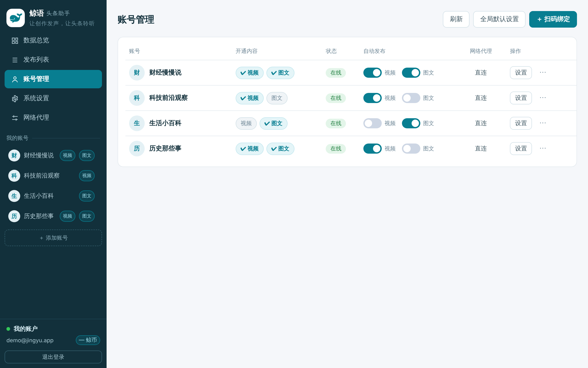Click the 财 avatar in the table row
The width and height of the screenshot is (588, 368).
137,72
